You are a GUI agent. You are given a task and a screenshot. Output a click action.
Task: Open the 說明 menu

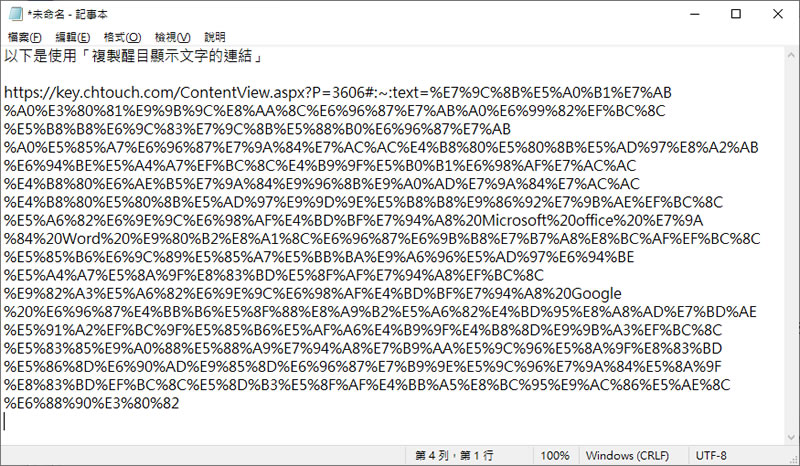[x=214, y=37]
